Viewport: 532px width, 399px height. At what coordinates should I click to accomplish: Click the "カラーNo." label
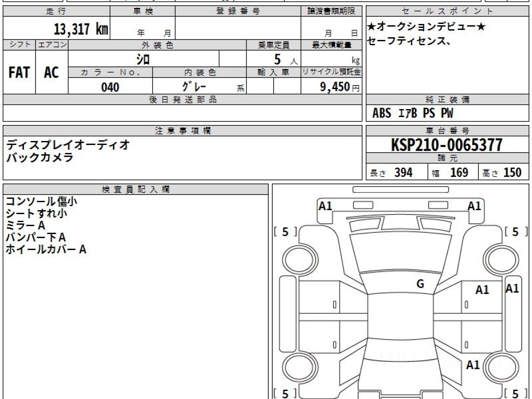point(110,72)
